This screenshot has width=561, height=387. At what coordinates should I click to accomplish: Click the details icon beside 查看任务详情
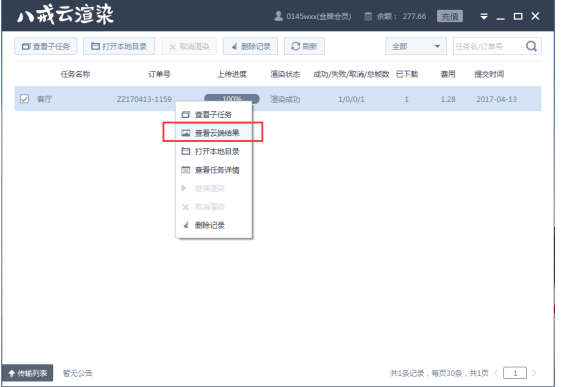[185, 170]
